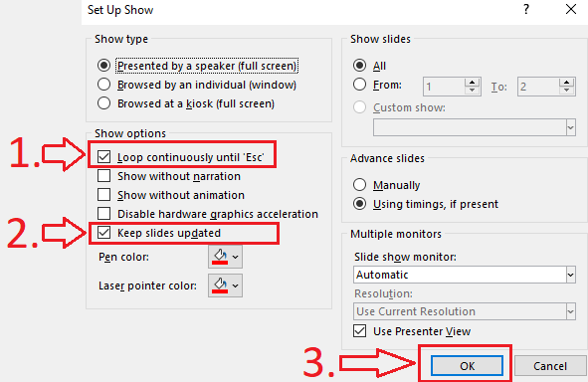Increase the From slide number spinner
588x382 pixels.
pos(473,83)
